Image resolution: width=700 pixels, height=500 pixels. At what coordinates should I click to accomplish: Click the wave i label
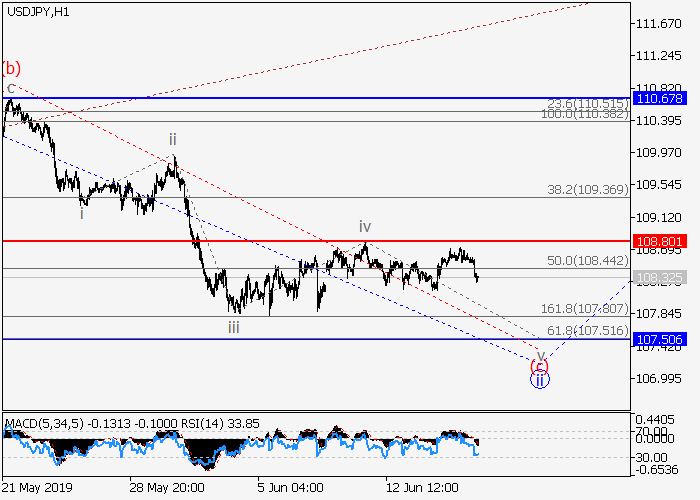click(82, 212)
